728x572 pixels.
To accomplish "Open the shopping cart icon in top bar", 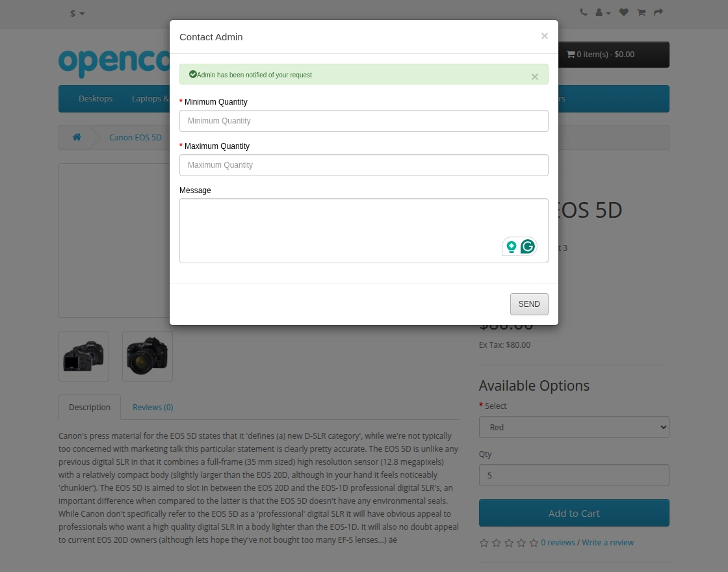I will click(x=641, y=12).
